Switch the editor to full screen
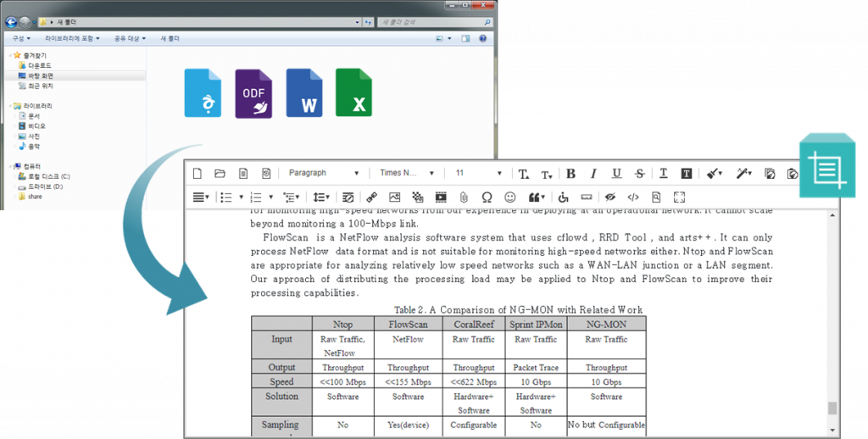This screenshot has width=868, height=439. 679,197
